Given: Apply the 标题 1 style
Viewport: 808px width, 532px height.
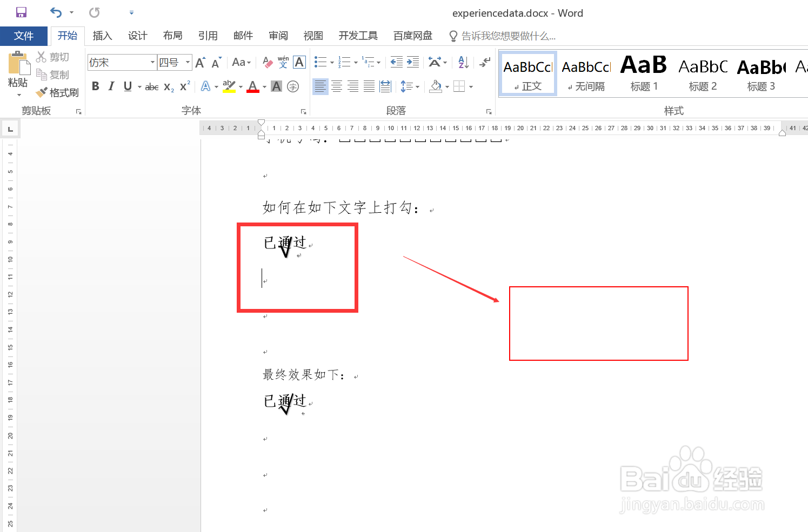Looking at the screenshot, I should click(644, 74).
